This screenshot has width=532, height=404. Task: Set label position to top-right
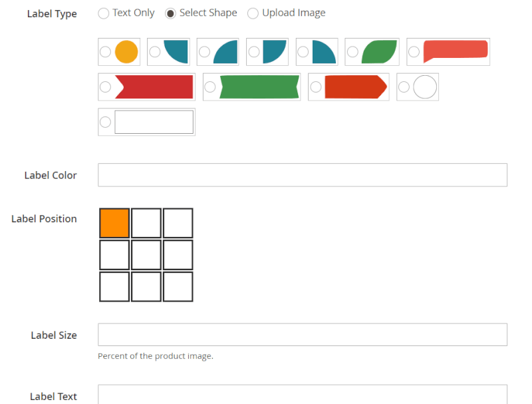click(x=178, y=223)
